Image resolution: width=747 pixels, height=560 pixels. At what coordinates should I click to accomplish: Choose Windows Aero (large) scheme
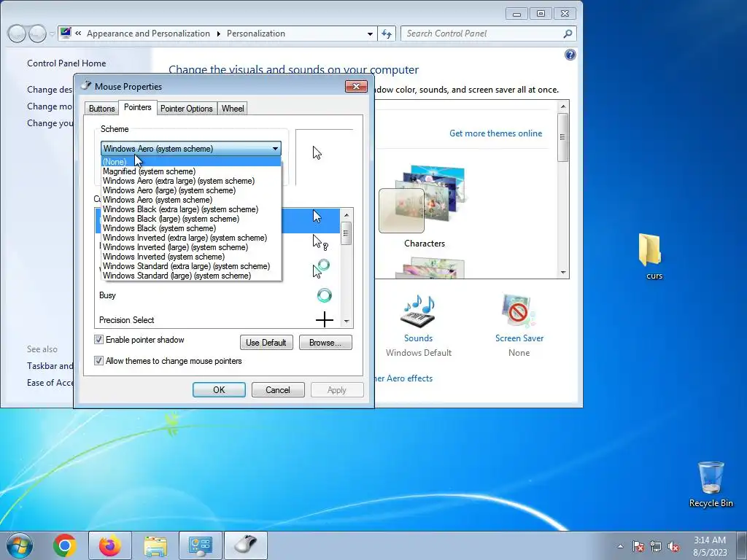[x=191, y=190]
